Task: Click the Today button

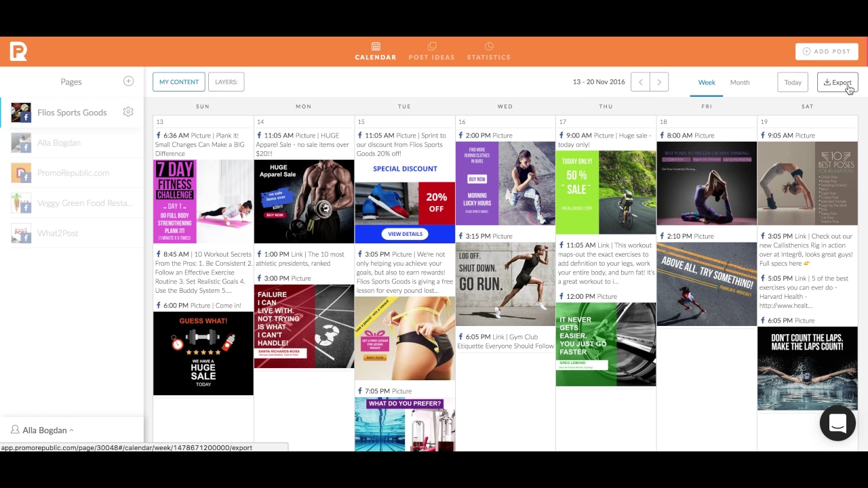Action: point(793,82)
